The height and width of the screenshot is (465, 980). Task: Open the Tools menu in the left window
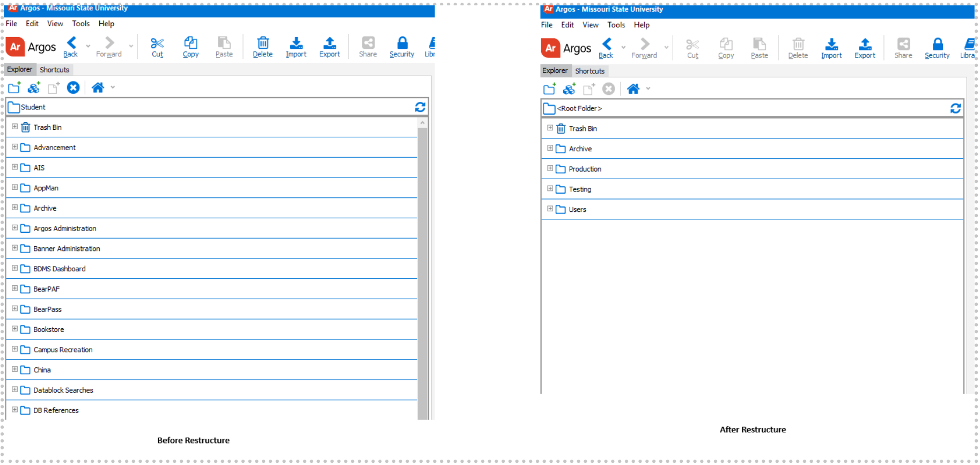coord(81,24)
